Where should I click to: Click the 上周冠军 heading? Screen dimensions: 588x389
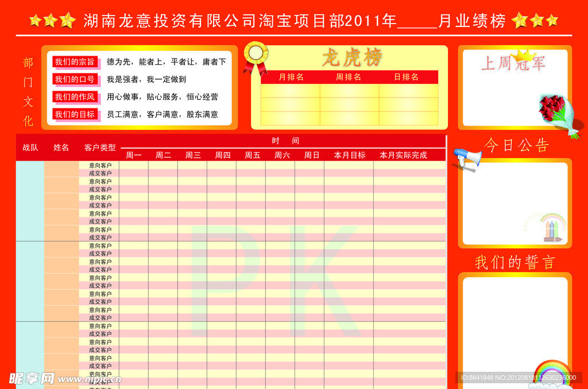pos(513,63)
